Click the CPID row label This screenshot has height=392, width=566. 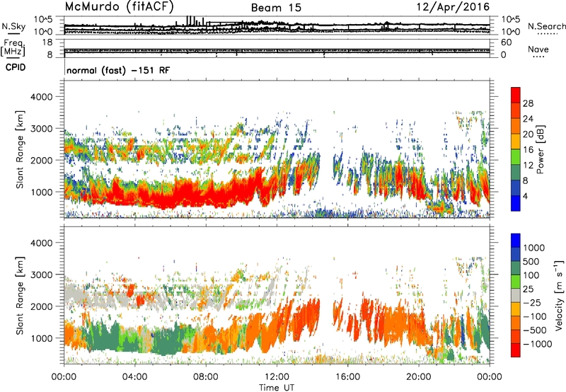point(16,67)
